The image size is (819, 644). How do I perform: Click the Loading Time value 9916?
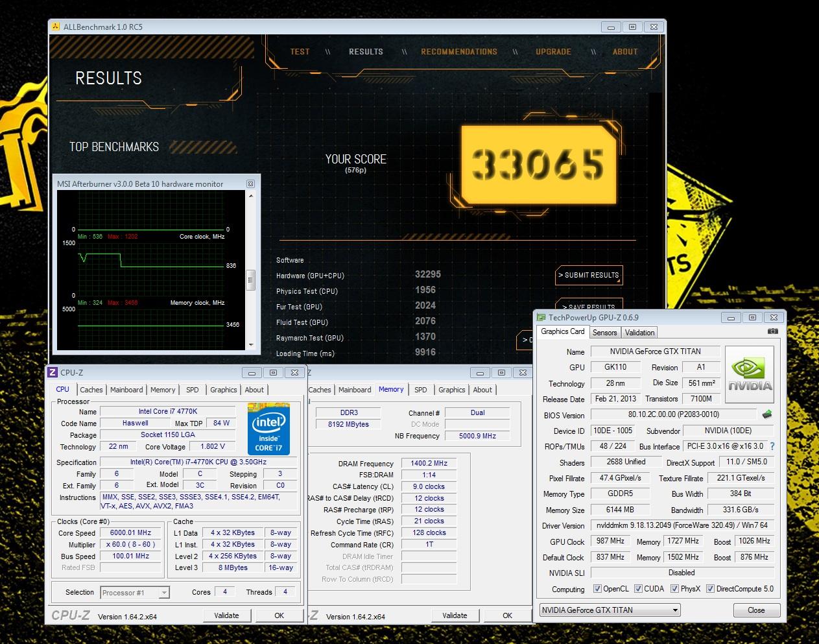[x=425, y=352]
